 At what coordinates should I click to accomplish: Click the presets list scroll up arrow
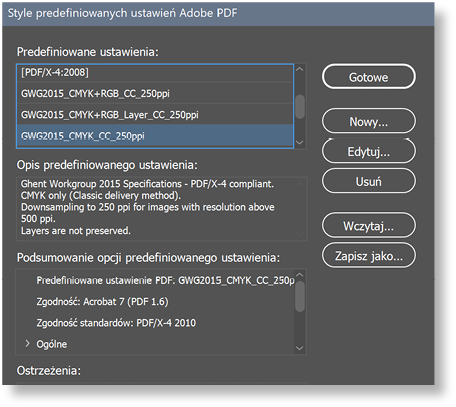point(300,69)
